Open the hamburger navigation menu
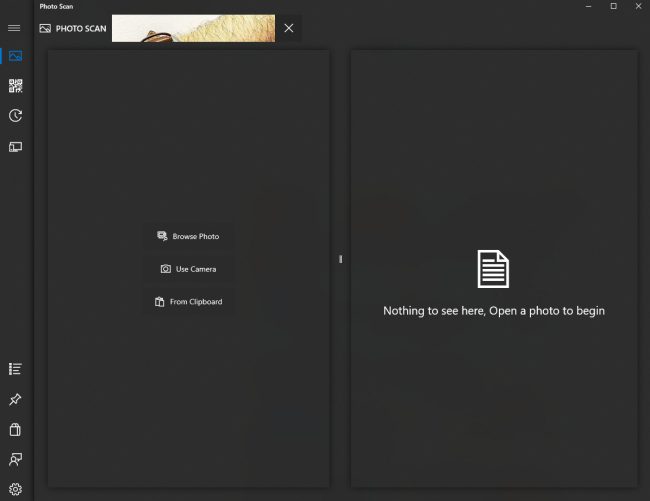Image resolution: width=650 pixels, height=501 pixels. [x=14, y=28]
